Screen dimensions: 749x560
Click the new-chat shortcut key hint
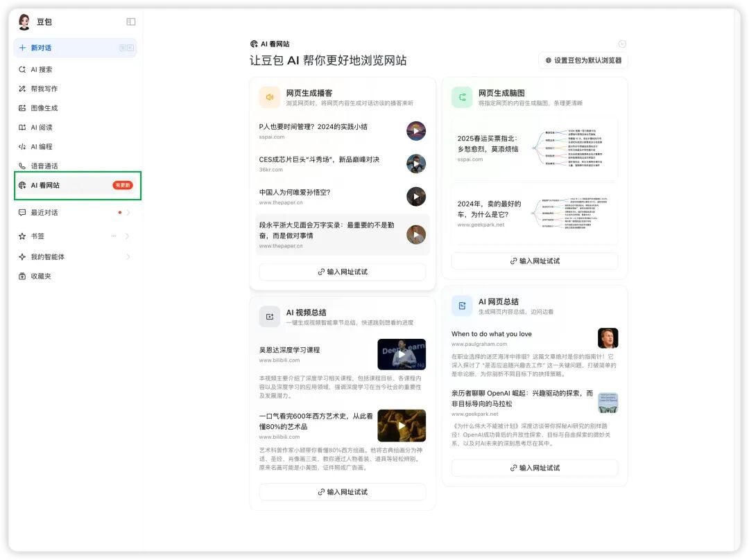(127, 48)
